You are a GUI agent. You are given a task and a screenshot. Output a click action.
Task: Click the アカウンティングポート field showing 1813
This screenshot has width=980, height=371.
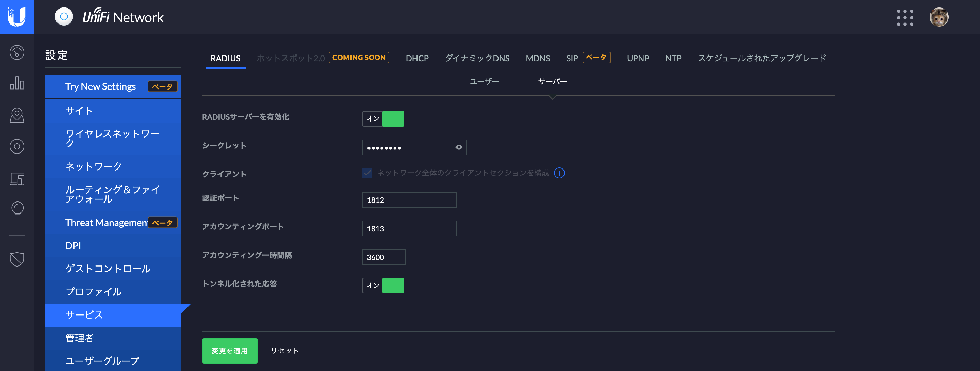[x=409, y=228]
